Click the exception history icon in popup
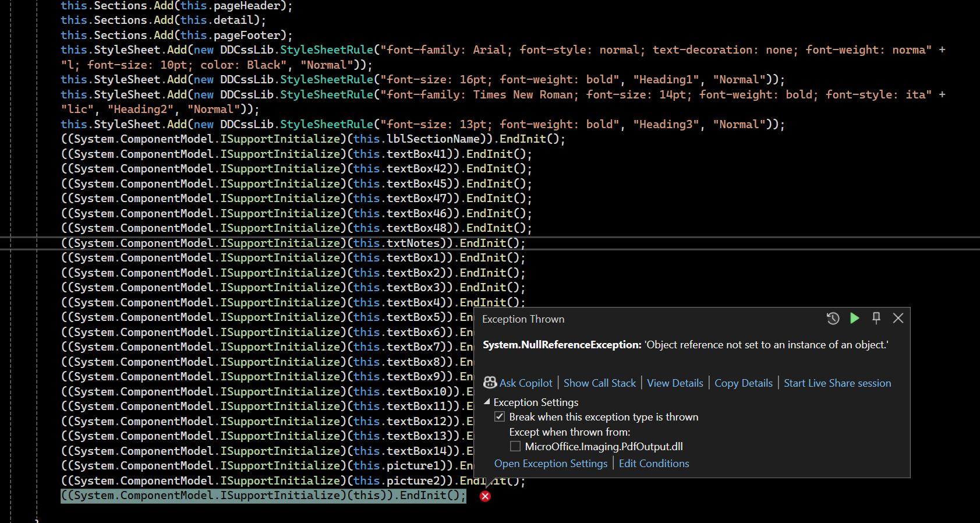 833,319
